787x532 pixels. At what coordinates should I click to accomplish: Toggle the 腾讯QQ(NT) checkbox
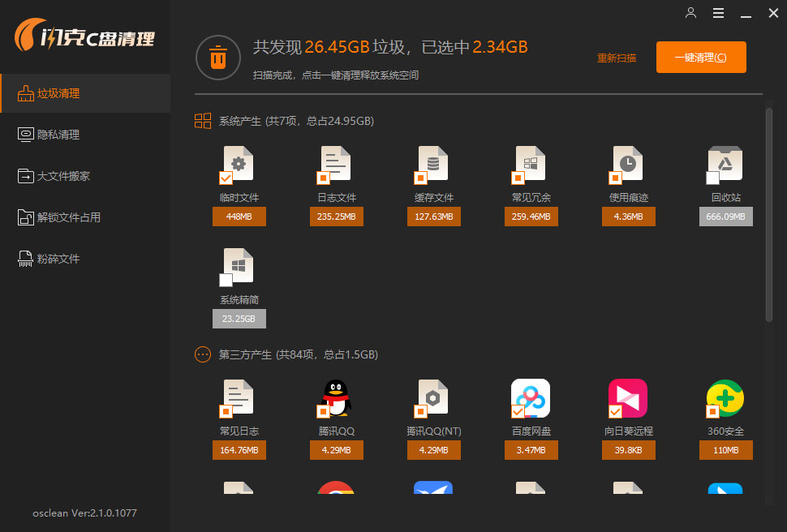click(420, 411)
